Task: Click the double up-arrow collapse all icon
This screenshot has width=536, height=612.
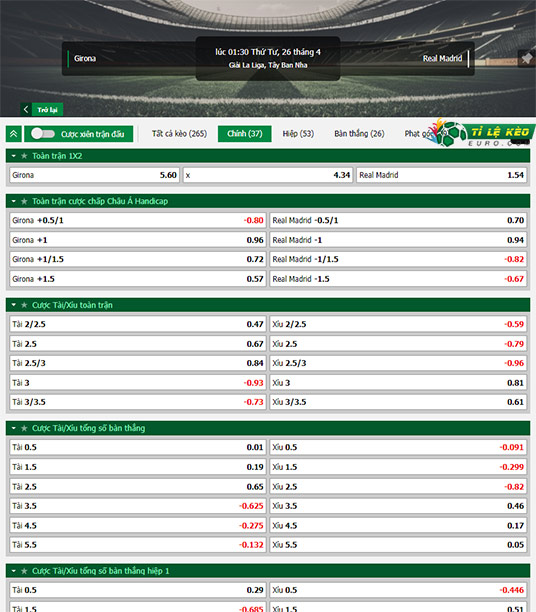Action: click(14, 134)
